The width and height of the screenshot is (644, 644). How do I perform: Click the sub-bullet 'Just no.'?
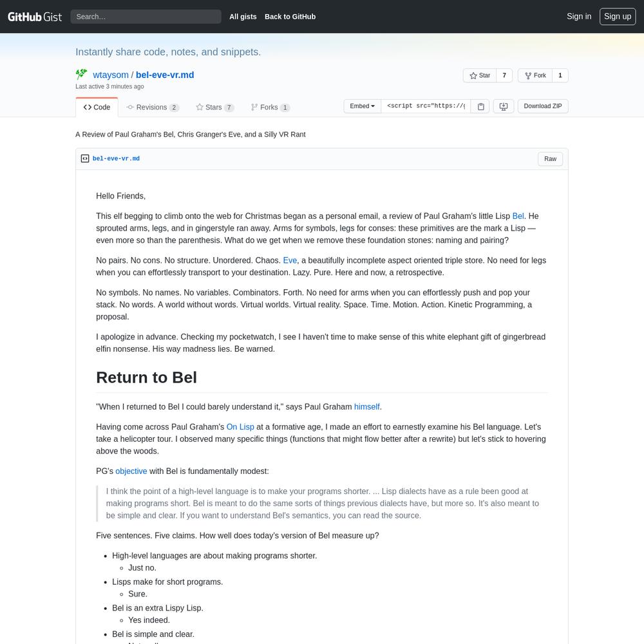[x=142, y=568]
